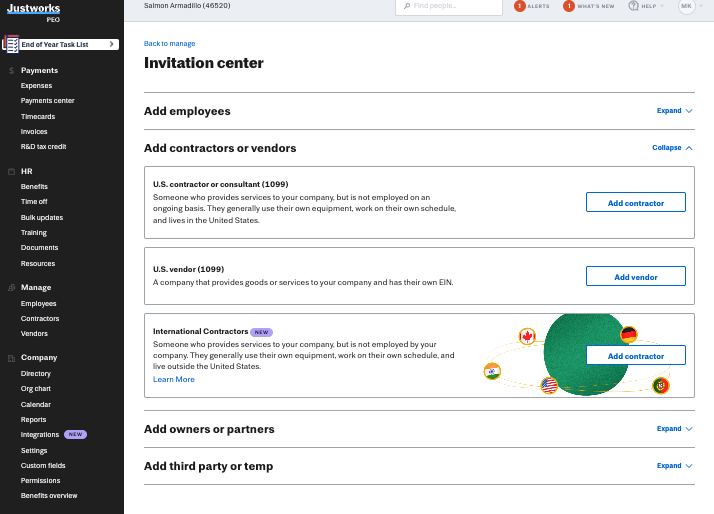Click the HR section icon in sidebar
This screenshot has height=514, width=714.
click(11, 172)
